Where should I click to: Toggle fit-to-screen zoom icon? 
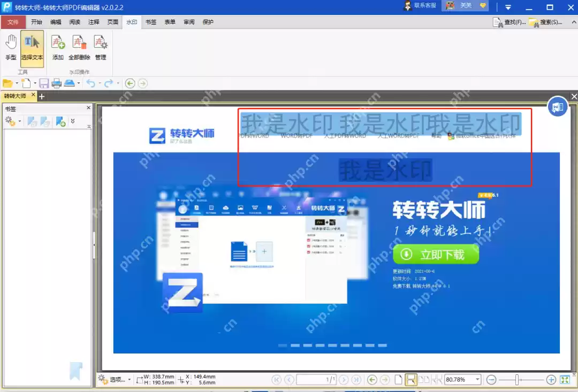tap(565, 380)
